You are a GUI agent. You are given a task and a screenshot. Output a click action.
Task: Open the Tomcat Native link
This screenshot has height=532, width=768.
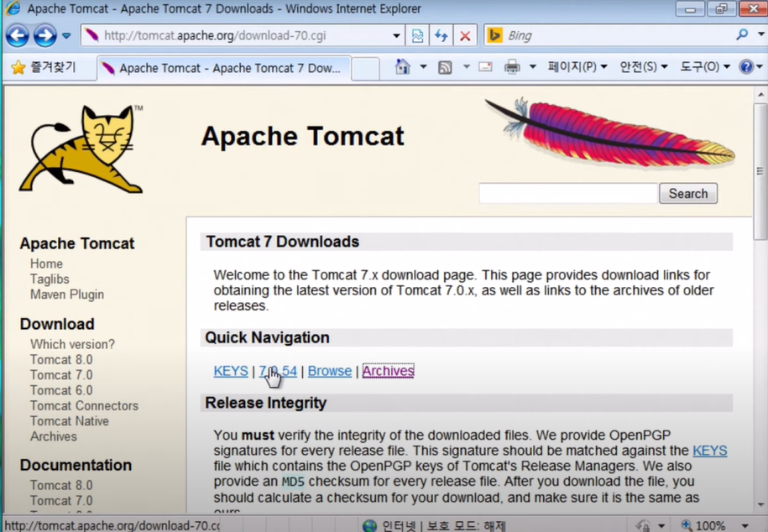pyautogui.click(x=70, y=420)
